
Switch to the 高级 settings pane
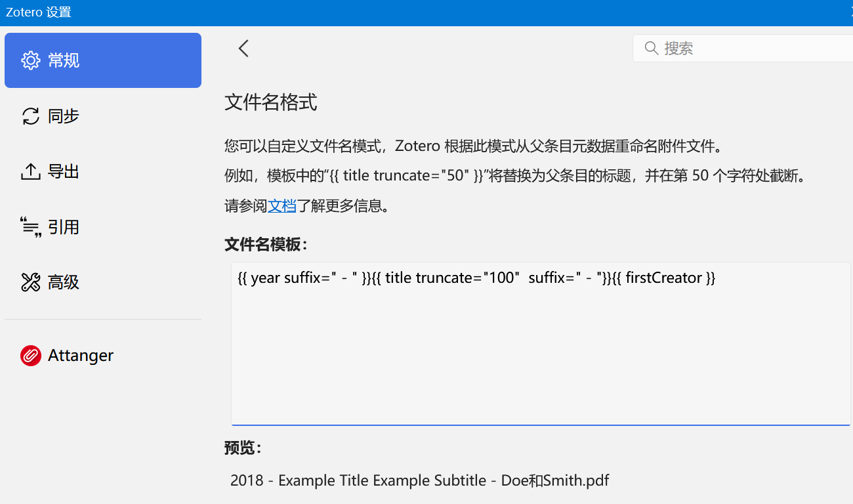(64, 283)
